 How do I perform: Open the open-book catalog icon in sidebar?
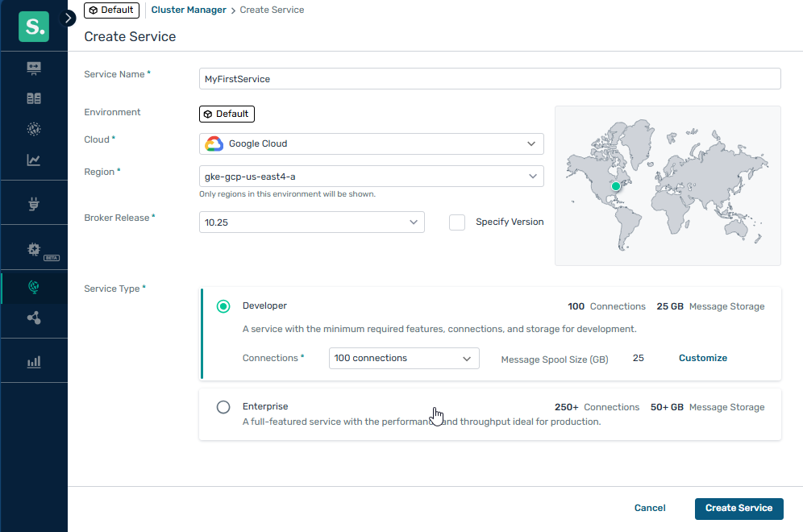click(x=34, y=98)
